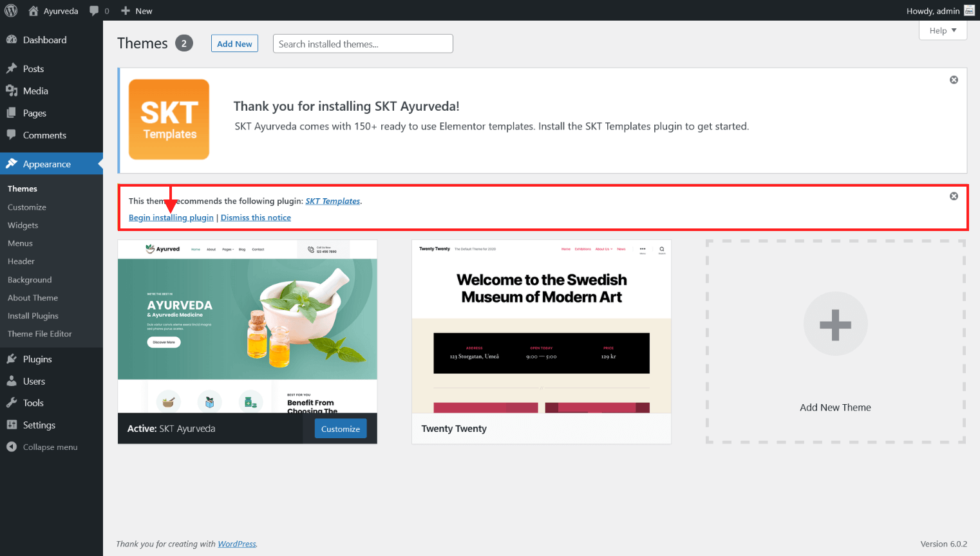Dismiss the SKT Ayurveda thank-you notice
Viewport: 980px width, 556px height.
pos(954,80)
